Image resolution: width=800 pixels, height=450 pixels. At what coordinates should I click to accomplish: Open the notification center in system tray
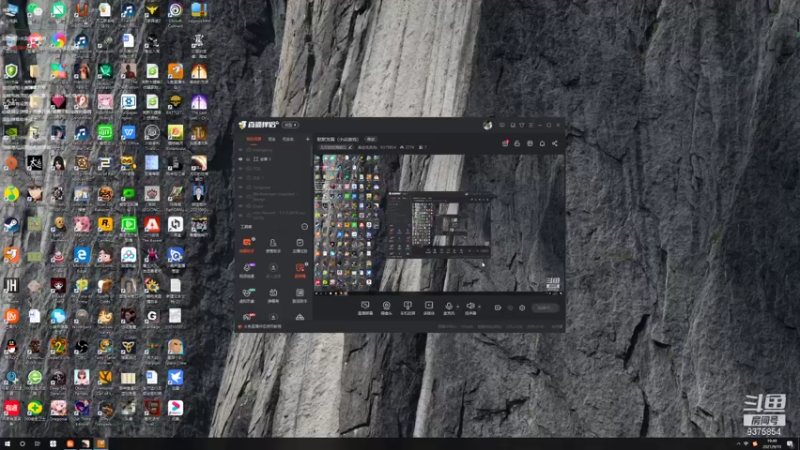[790, 444]
